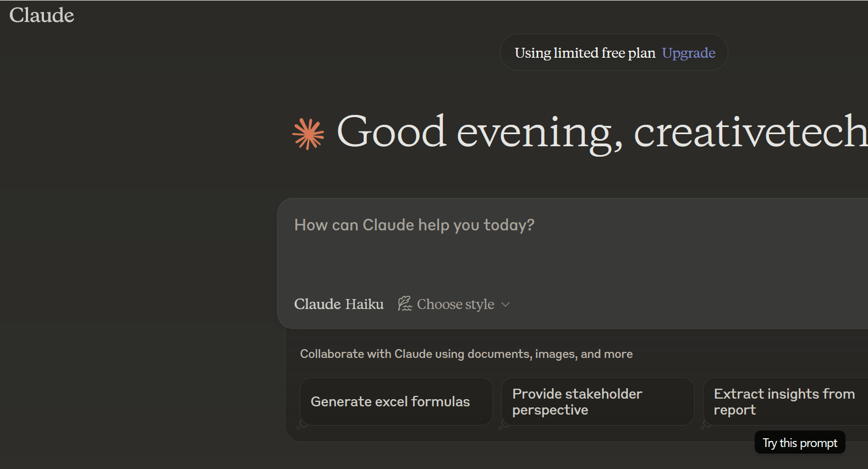Click the Collaborate with Claude description text
The image size is (868, 469).
coord(466,354)
